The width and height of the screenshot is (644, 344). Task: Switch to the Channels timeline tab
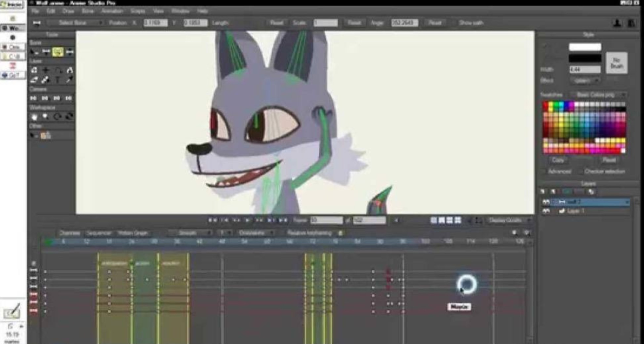coord(70,233)
